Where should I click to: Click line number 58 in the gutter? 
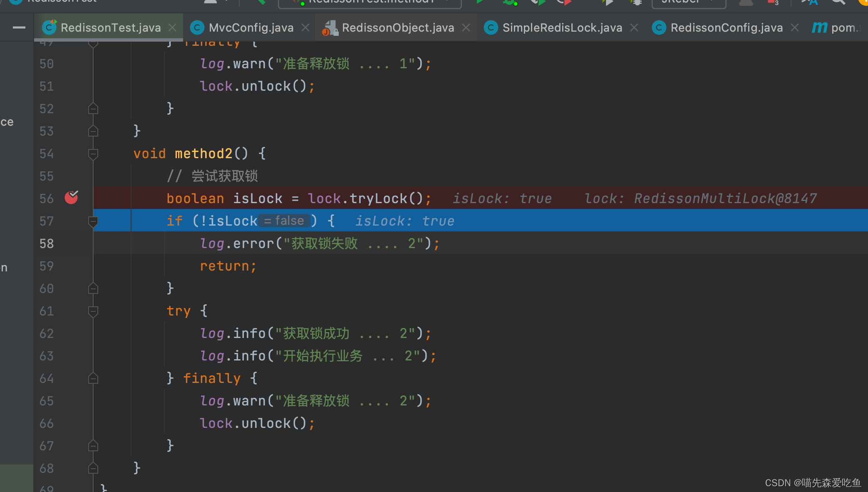[x=47, y=244]
